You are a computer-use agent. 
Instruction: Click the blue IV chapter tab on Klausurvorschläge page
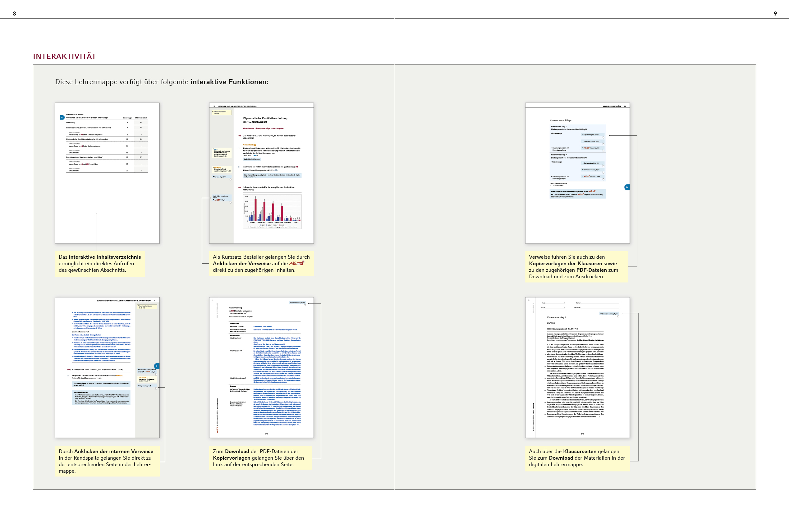click(627, 187)
